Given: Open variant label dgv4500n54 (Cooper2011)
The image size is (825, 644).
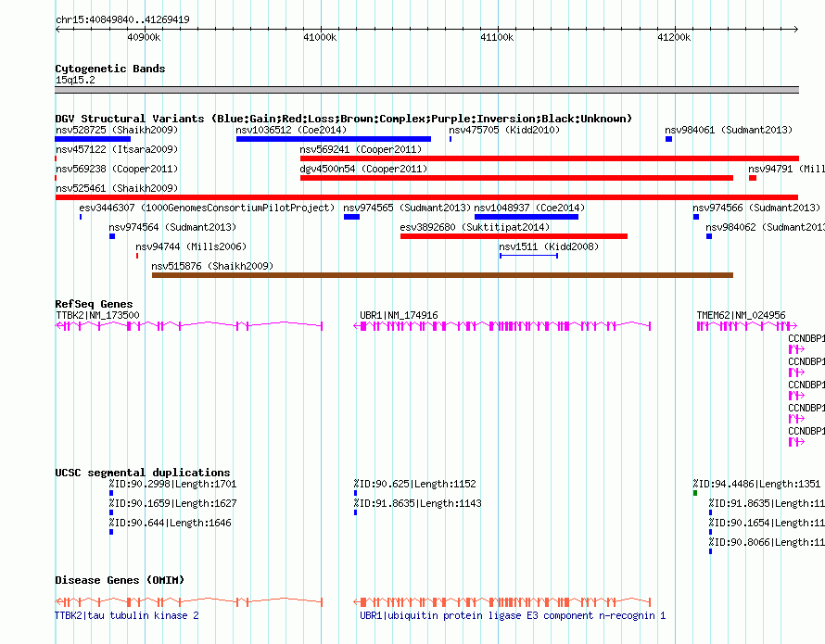Looking at the screenshot, I should [363, 169].
